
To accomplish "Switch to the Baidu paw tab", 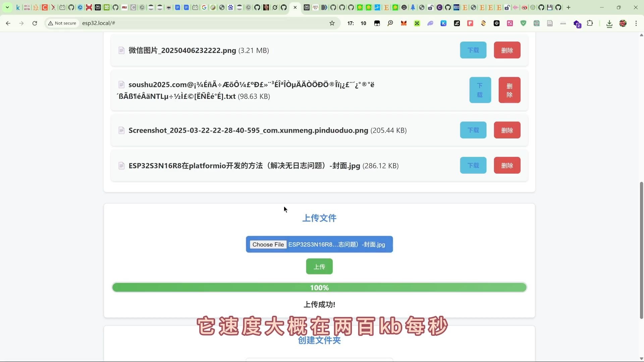I will point(231,7).
